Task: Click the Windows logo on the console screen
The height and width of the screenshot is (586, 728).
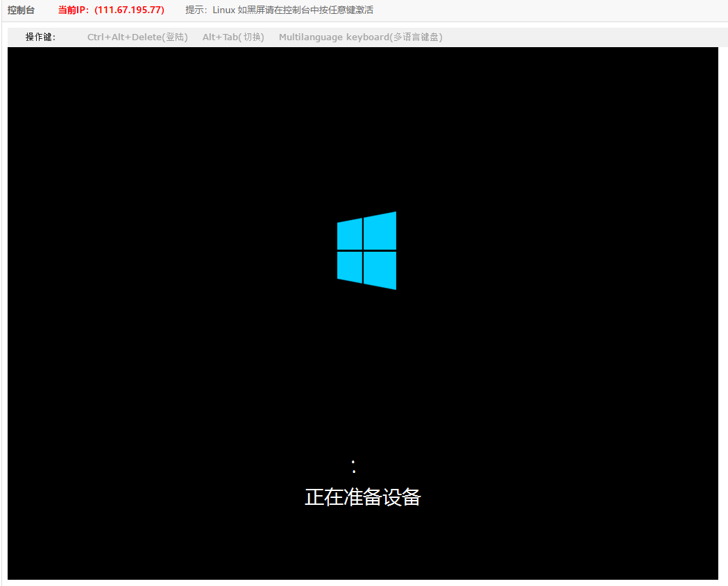Action: click(x=367, y=250)
